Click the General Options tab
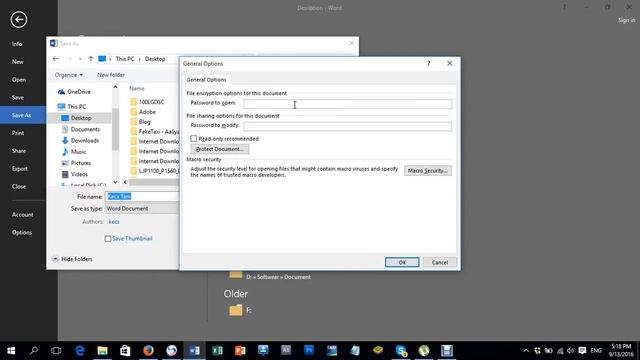Viewport: 640px width, 360px height. 206,80
